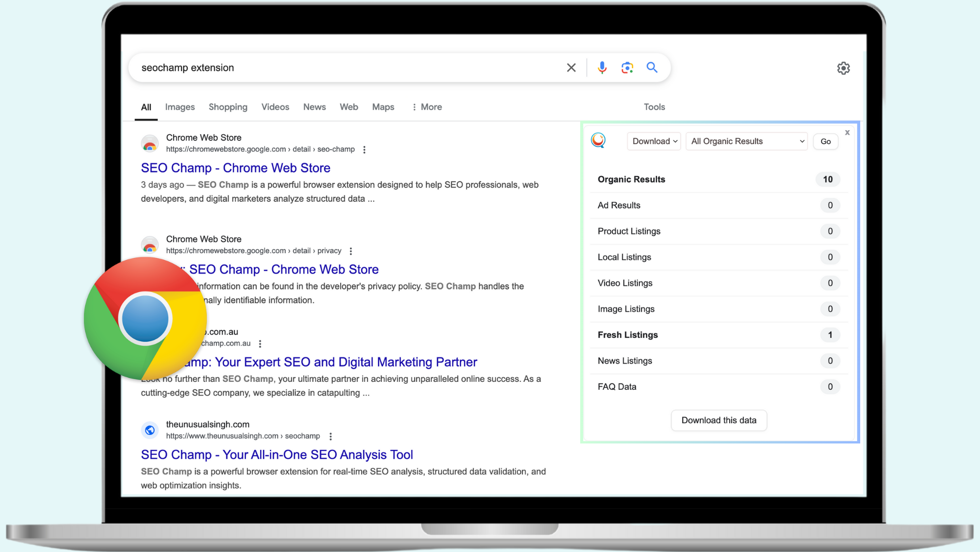Image resolution: width=980 pixels, height=552 pixels.
Task: Click the Chrome Web Store favicon of the privacy result
Action: 150,244
